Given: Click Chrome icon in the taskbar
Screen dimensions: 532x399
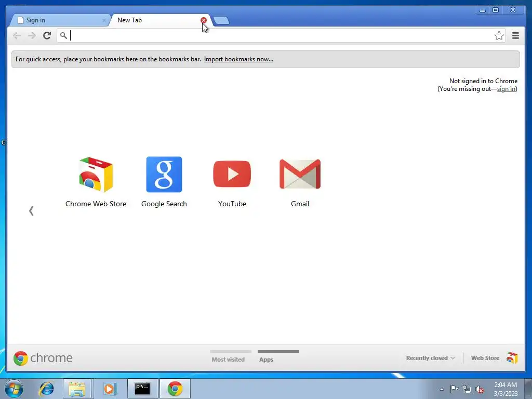Looking at the screenshot, I should (175, 389).
